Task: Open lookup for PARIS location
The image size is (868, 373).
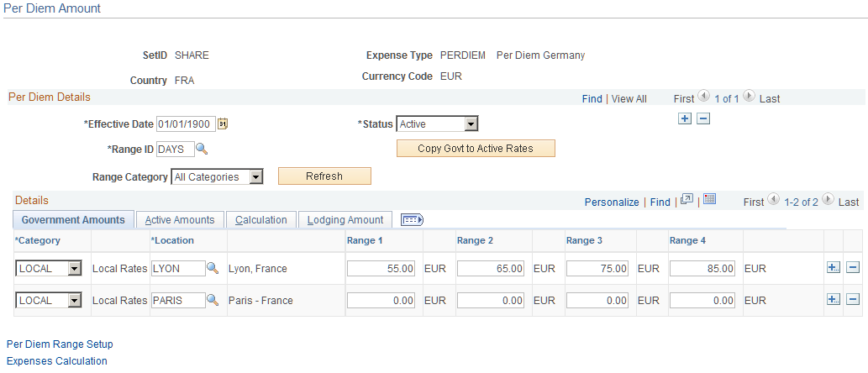Action: tap(213, 301)
